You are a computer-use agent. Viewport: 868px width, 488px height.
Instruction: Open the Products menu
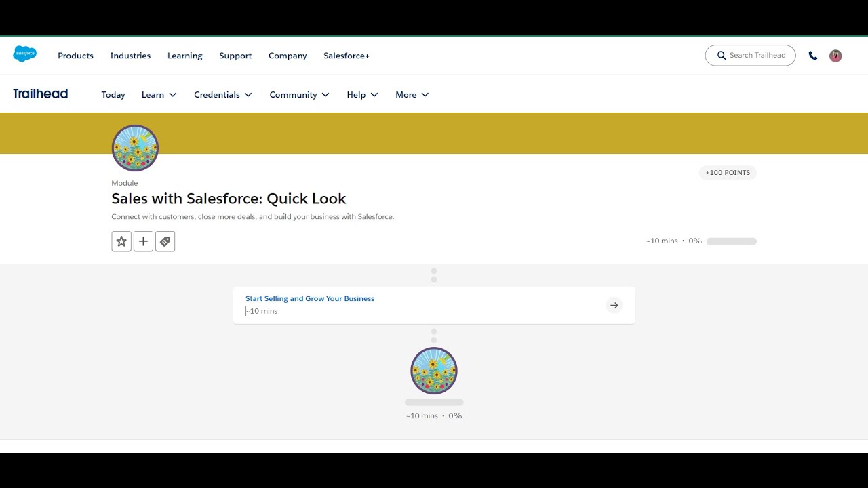[75, 56]
